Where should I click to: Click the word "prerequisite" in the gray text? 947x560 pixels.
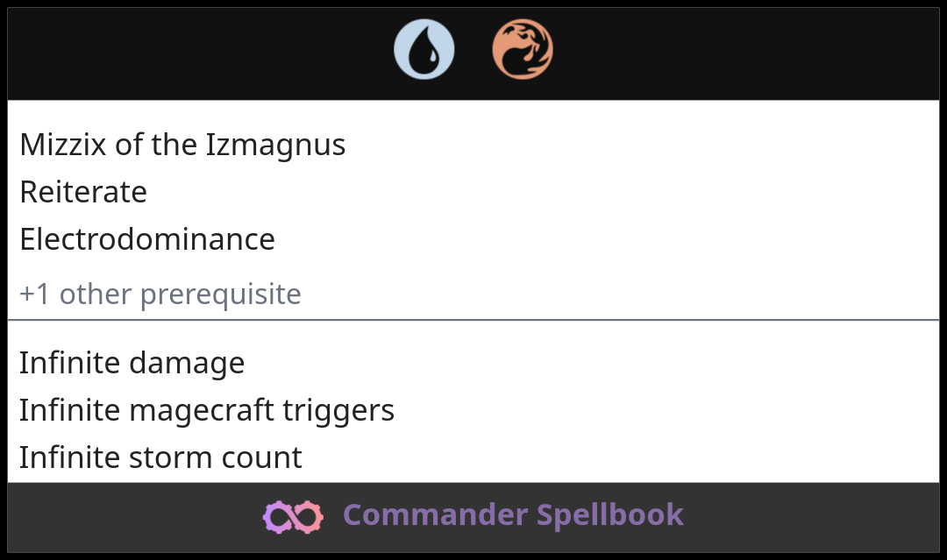220,294
